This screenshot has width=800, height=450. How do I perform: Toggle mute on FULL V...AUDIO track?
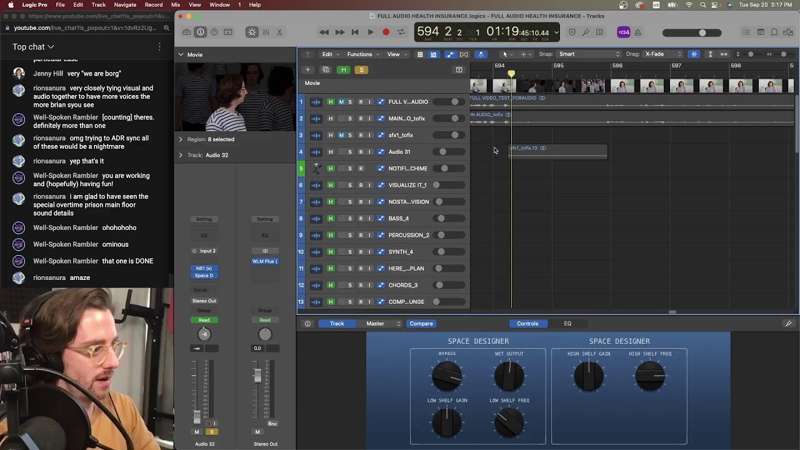[341, 102]
